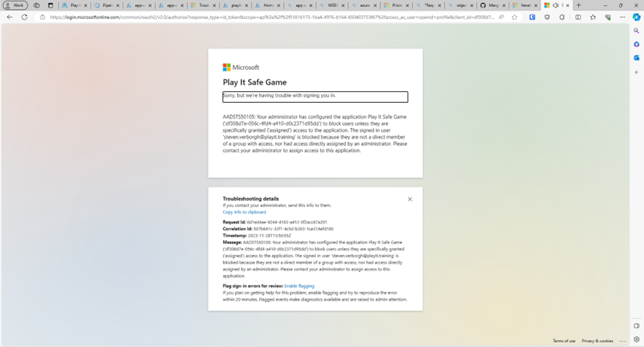
Task: Mute the active tab's speaker icon
Action: (556, 5)
